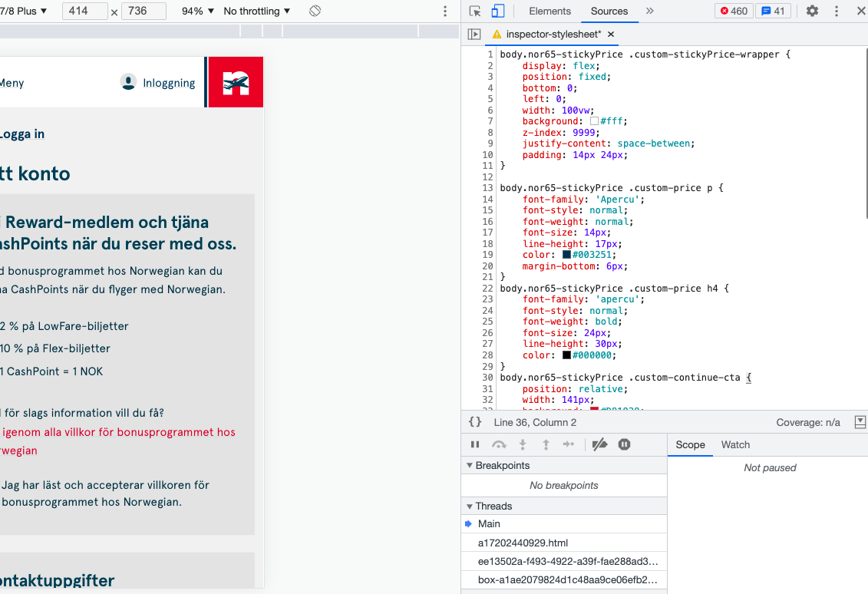Screen dimensions: 868x594
Task: Rotate the device viewport orientation
Action: point(315,12)
